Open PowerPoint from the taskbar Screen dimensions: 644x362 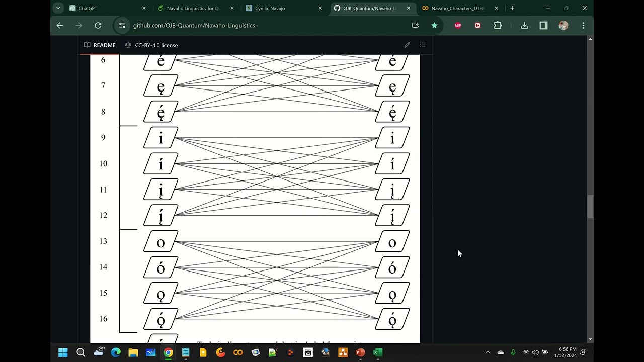click(x=360, y=352)
